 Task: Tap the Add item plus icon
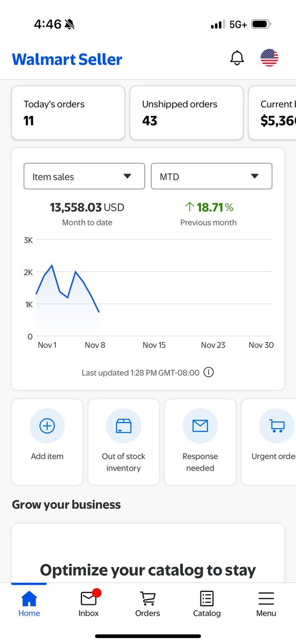(x=47, y=426)
